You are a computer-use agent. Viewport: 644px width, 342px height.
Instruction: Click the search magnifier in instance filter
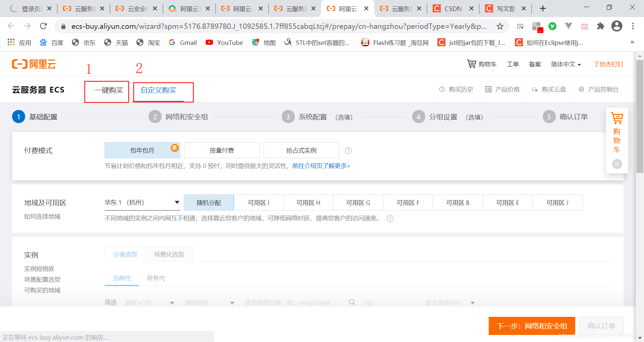[352, 302]
